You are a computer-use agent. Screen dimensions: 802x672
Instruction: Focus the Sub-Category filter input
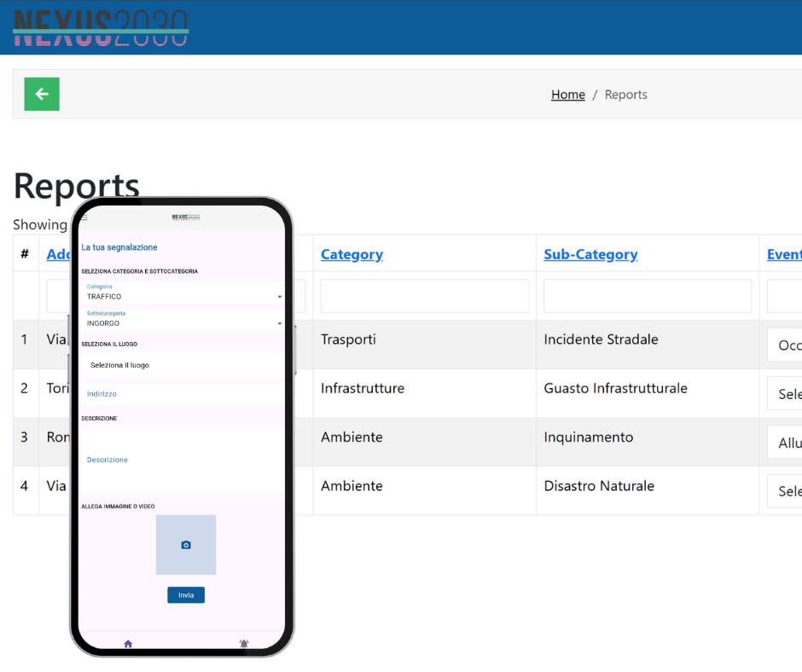click(648, 296)
